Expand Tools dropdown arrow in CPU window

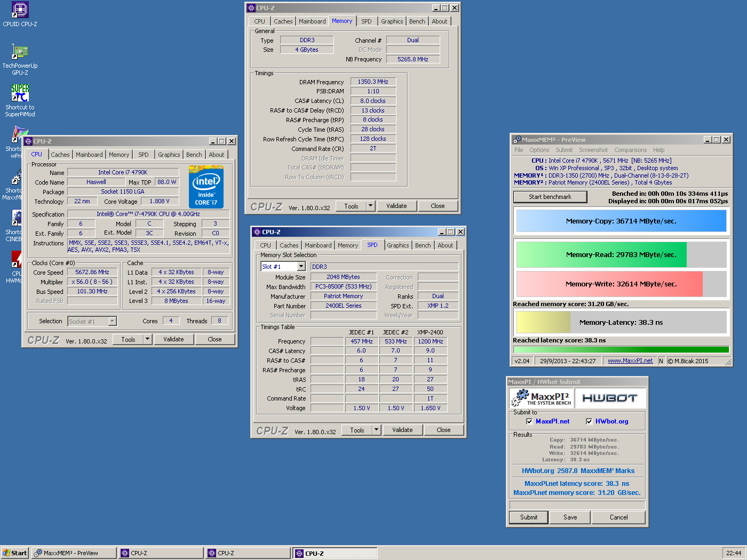pos(148,339)
